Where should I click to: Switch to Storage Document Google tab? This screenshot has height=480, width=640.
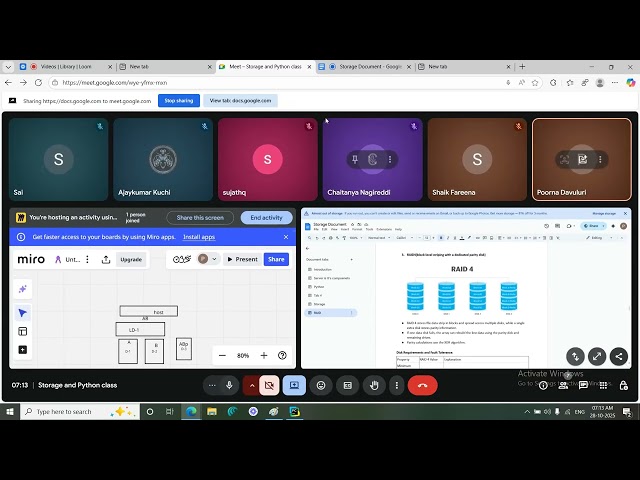coord(365,67)
